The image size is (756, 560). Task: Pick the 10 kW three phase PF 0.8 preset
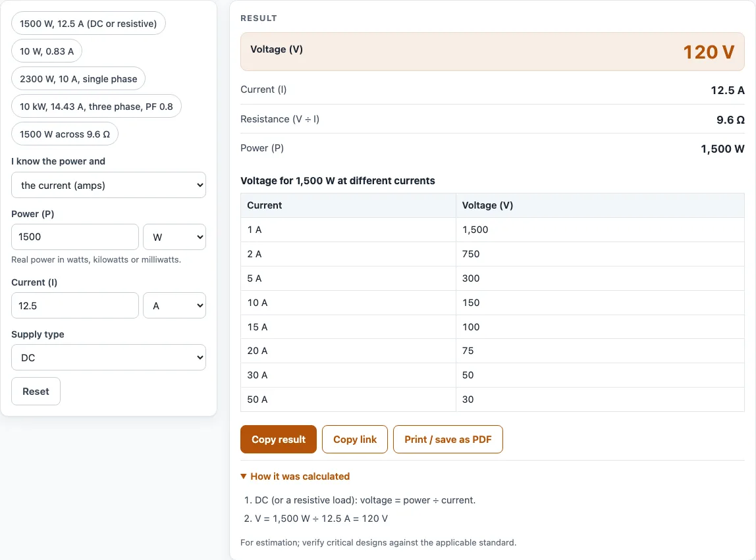click(96, 107)
